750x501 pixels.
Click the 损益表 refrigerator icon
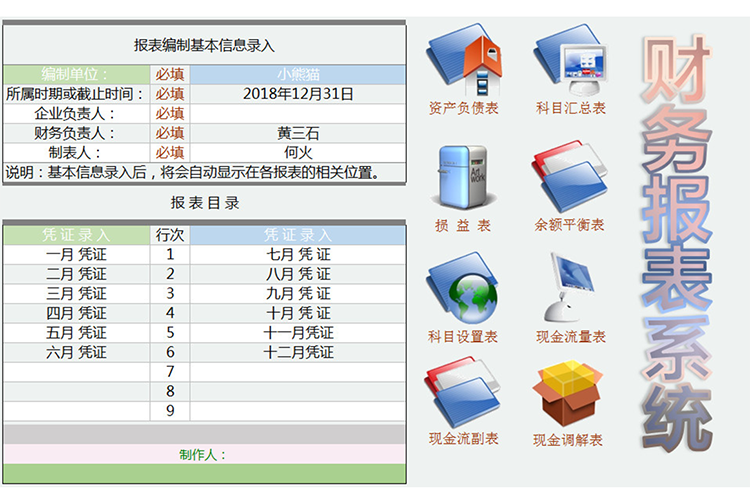463,177
